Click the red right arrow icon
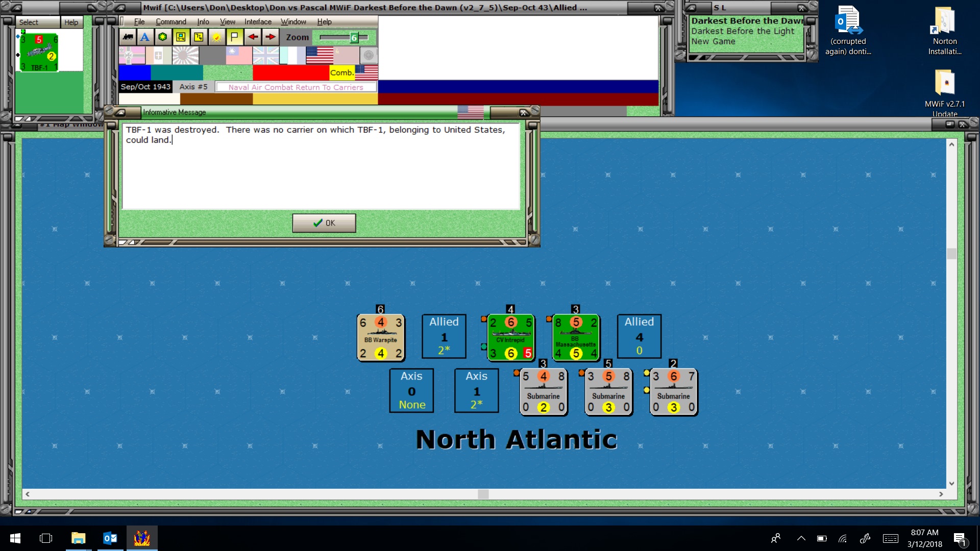 click(271, 37)
